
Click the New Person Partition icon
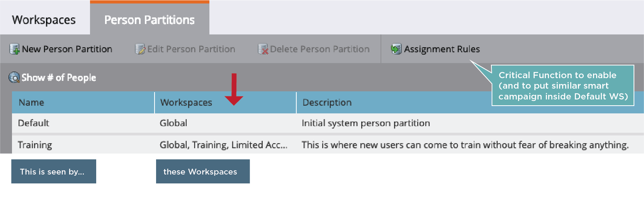14,49
